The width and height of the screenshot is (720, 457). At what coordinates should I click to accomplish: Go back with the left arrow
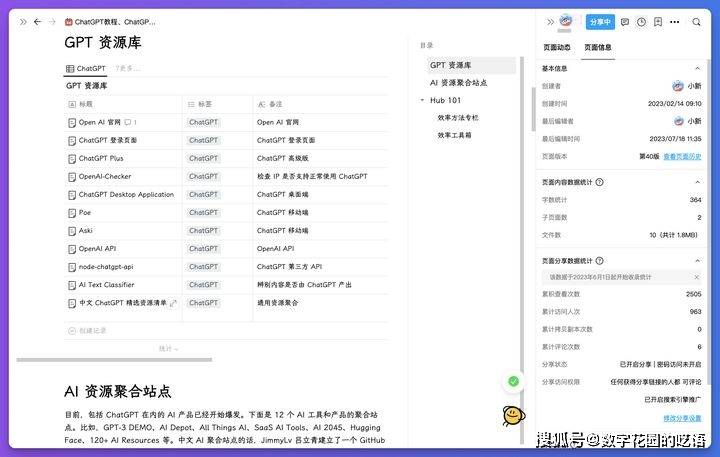point(38,22)
